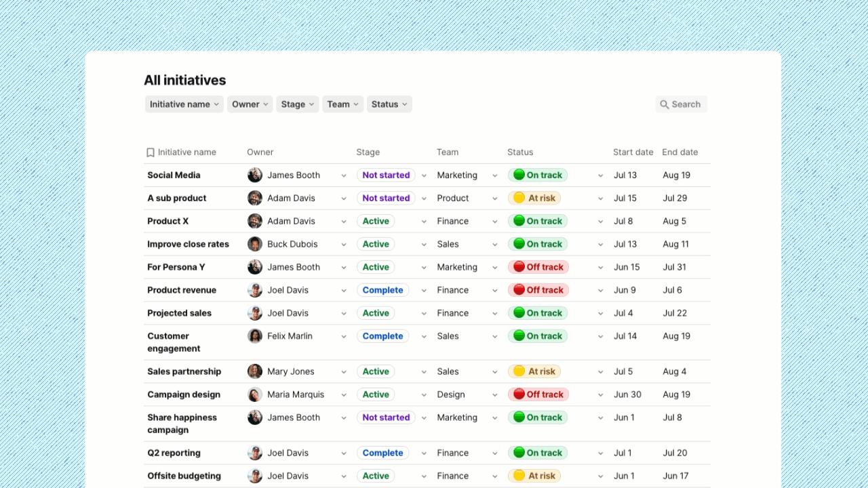This screenshot has width=868, height=488.
Task: Click Buck Dubois's avatar in Improve close rates row
Action: coord(255,244)
